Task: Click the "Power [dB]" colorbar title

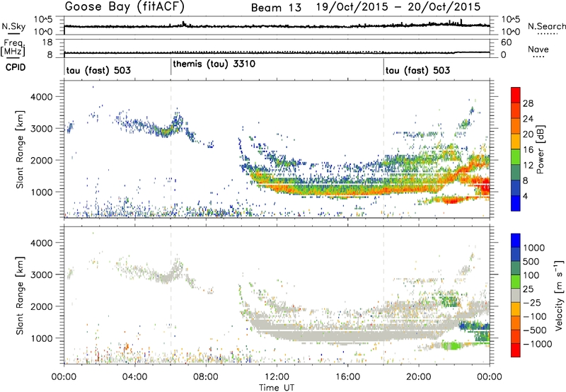Action: (540, 149)
